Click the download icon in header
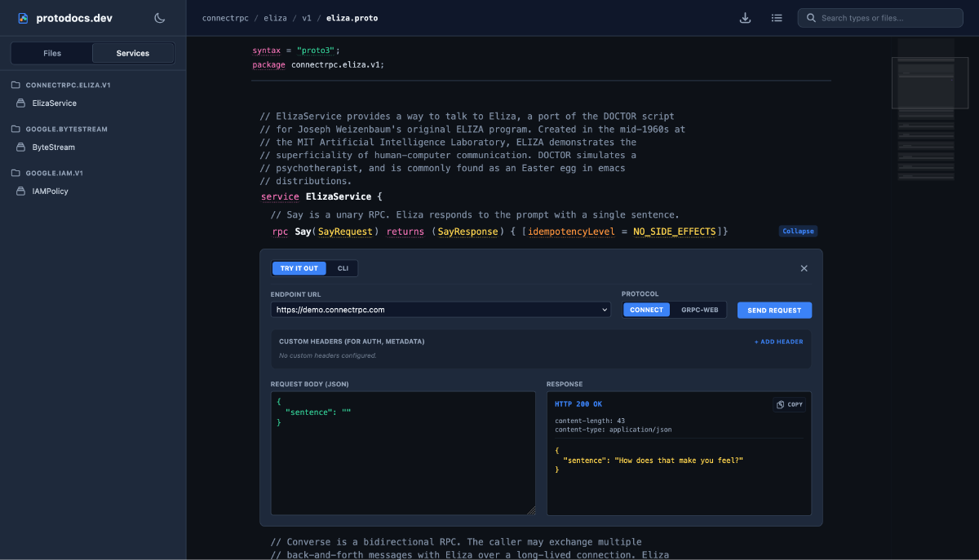Viewport: 979px width, 560px height. (745, 18)
